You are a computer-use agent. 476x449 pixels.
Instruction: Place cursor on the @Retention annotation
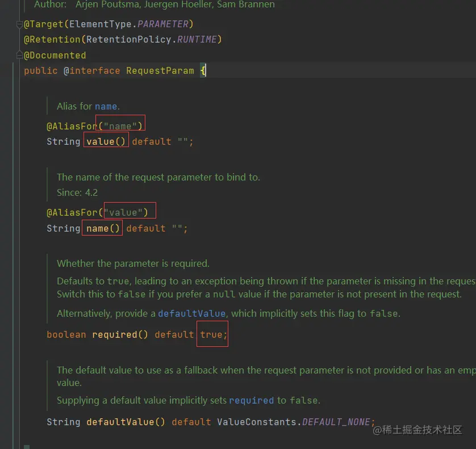(x=52, y=39)
